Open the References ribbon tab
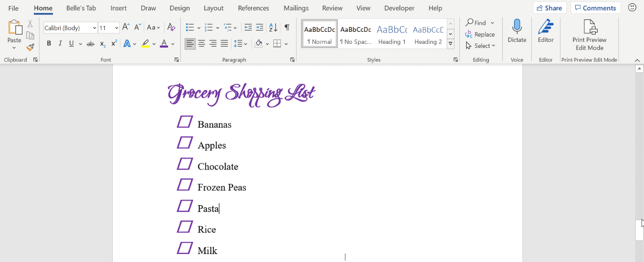This screenshot has height=262, width=644. pyautogui.click(x=253, y=8)
